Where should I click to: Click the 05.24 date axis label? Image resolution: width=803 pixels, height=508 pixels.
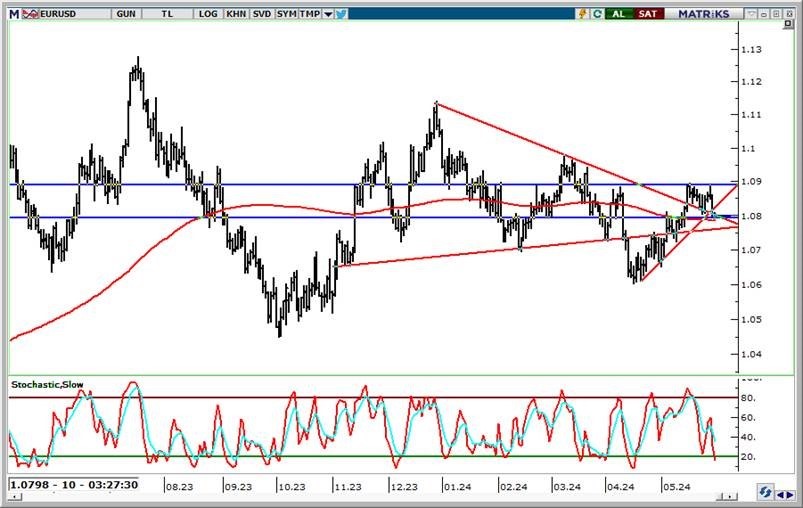click(677, 487)
